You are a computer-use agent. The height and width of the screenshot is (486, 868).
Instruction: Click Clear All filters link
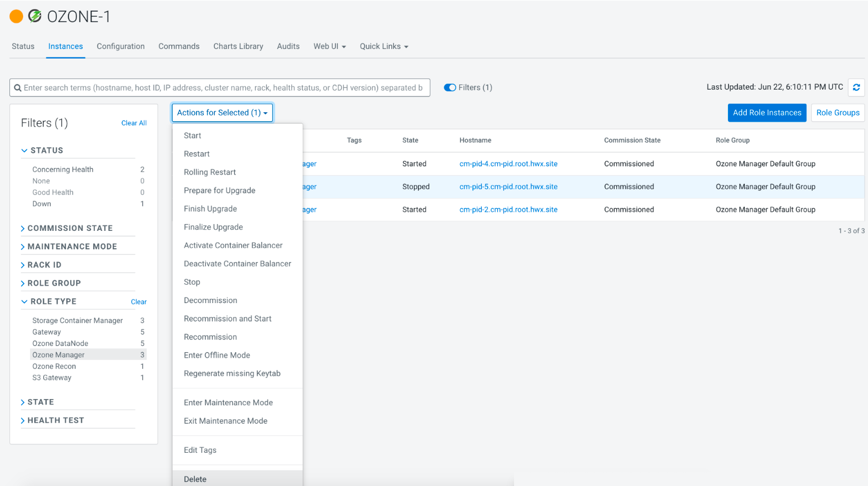[x=134, y=123]
